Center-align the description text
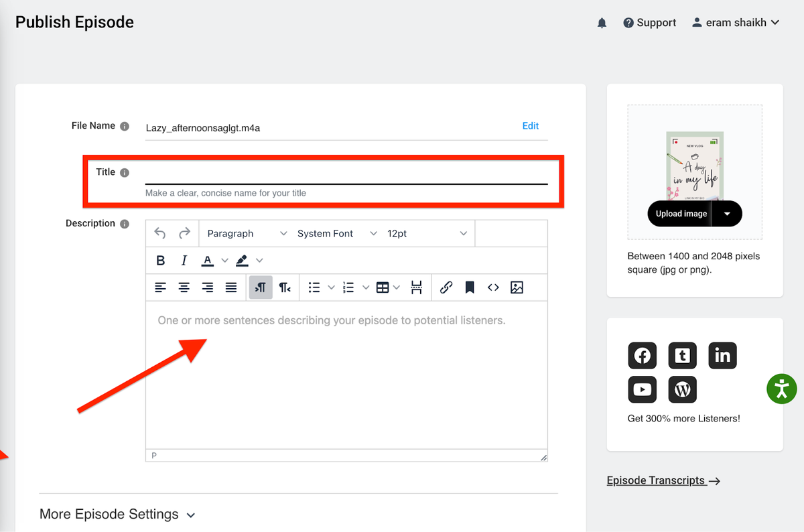 pyautogui.click(x=184, y=287)
